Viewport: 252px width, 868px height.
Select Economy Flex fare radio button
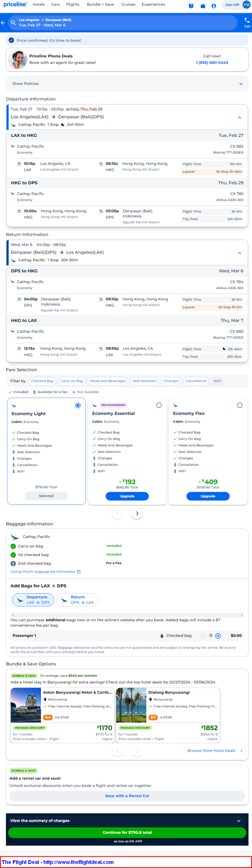[240, 405]
